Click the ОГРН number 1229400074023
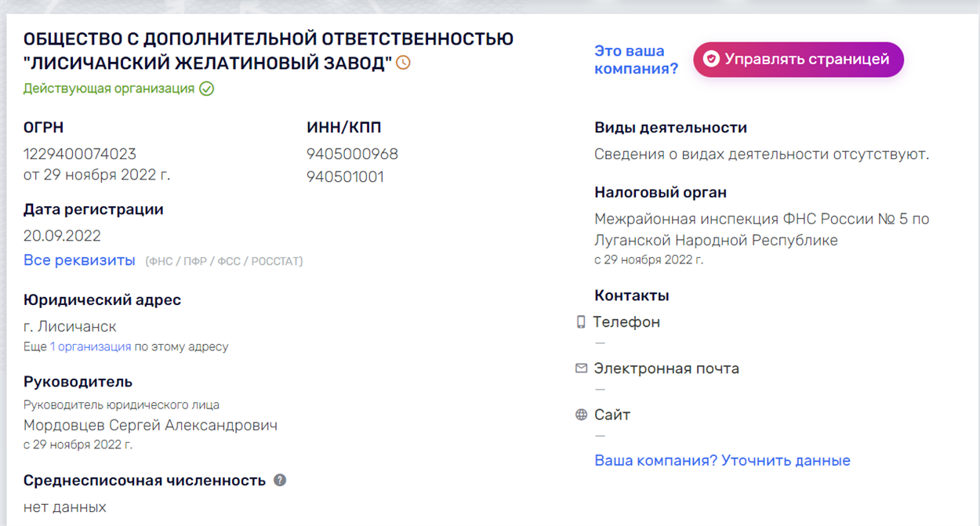This screenshot has height=526, width=980. point(80,154)
